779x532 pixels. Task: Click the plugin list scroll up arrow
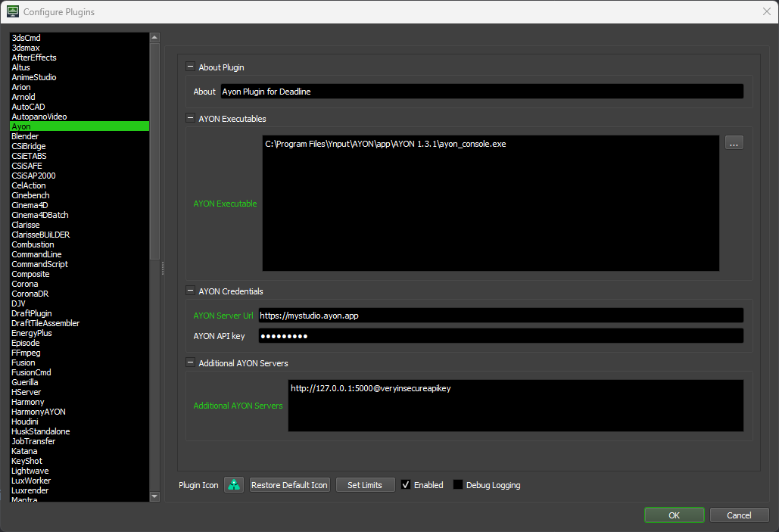coord(154,38)
